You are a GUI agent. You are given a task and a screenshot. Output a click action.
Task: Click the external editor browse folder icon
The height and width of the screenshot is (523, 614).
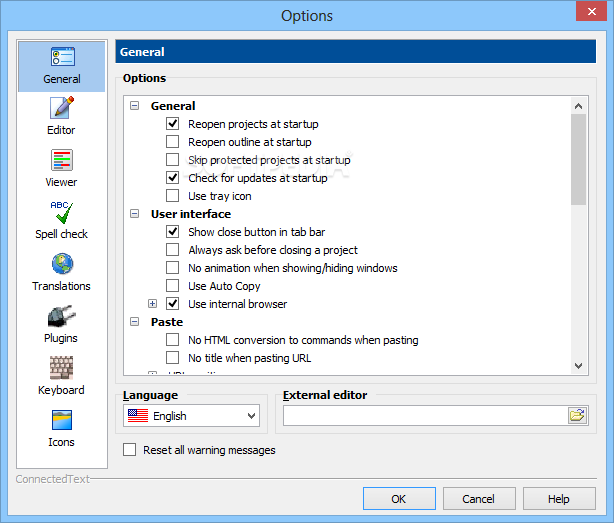[577, 415]
